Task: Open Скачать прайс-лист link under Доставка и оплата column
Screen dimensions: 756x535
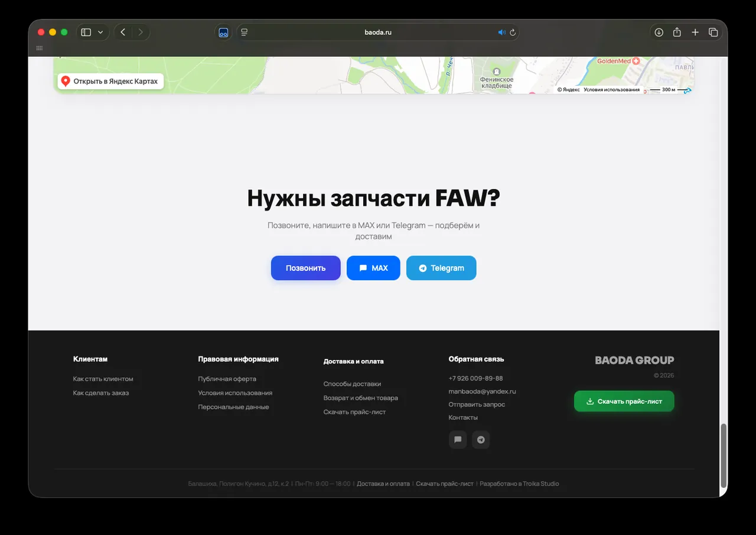Action: (x=354, y=412)
